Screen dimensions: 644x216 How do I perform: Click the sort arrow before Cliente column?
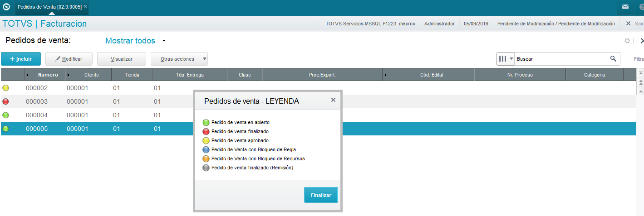tap(69, 75)
